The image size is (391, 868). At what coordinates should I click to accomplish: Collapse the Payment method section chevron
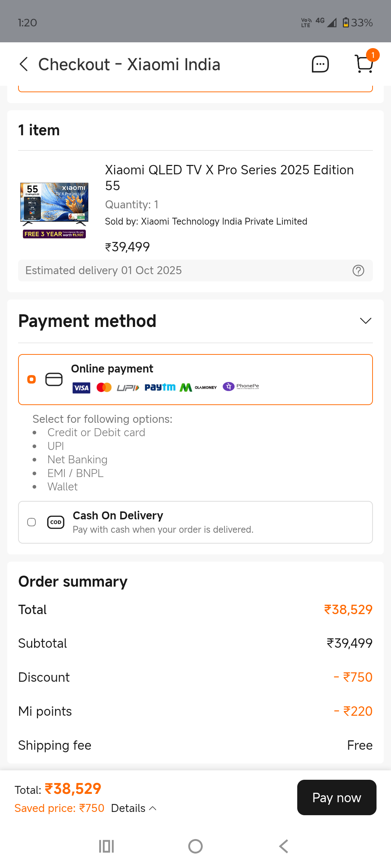366,321
